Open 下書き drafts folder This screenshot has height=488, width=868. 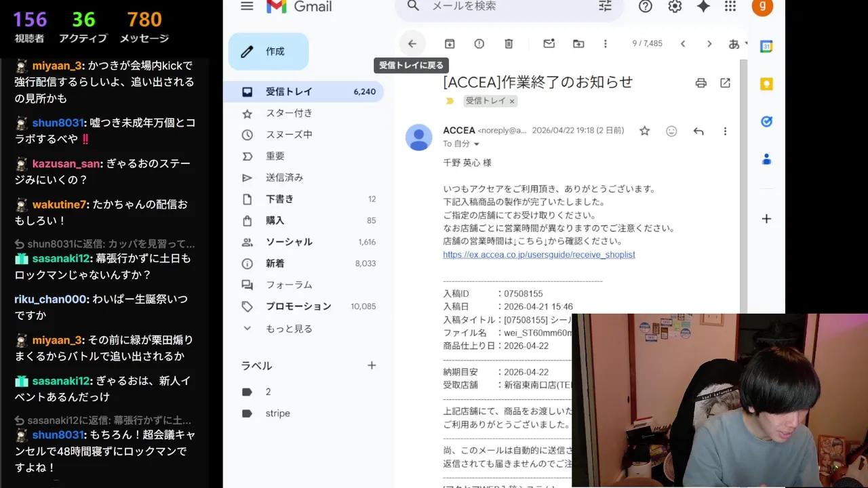pyautogui.click(x=304, y=199)
